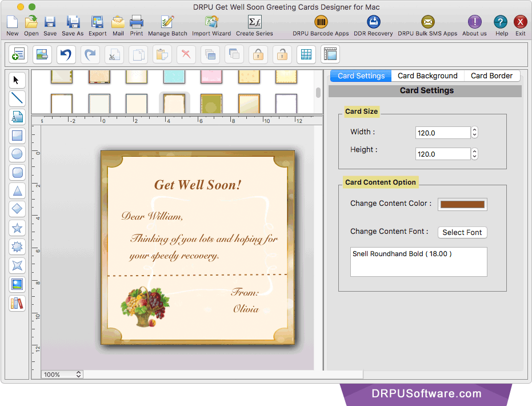The width and height of the screenshot is (532, 406).
Task: Click the font name text box
Action: pos(419,262)
